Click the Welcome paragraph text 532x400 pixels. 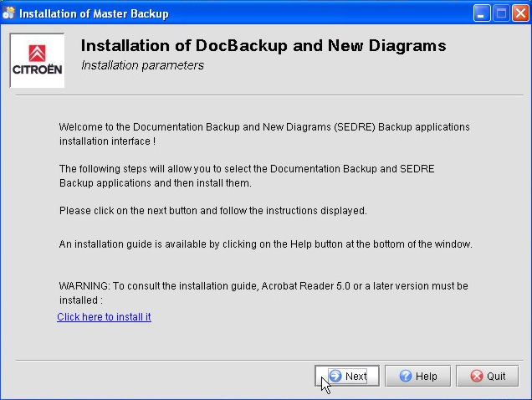pos(264,134)
